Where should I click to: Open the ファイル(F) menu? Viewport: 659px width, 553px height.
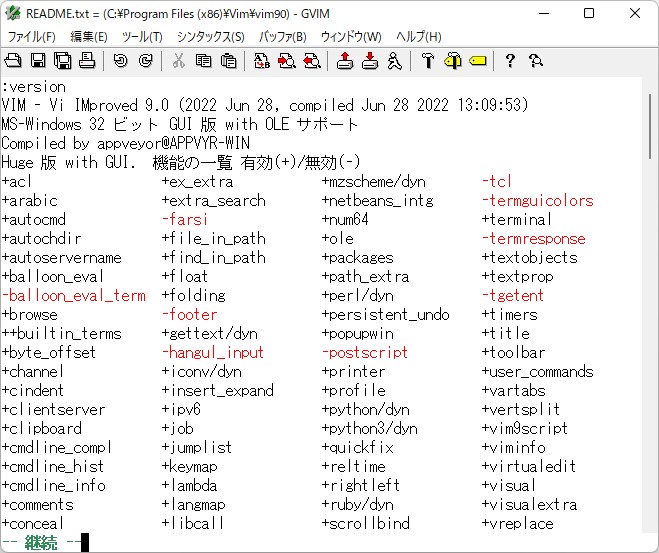point(32,37)
